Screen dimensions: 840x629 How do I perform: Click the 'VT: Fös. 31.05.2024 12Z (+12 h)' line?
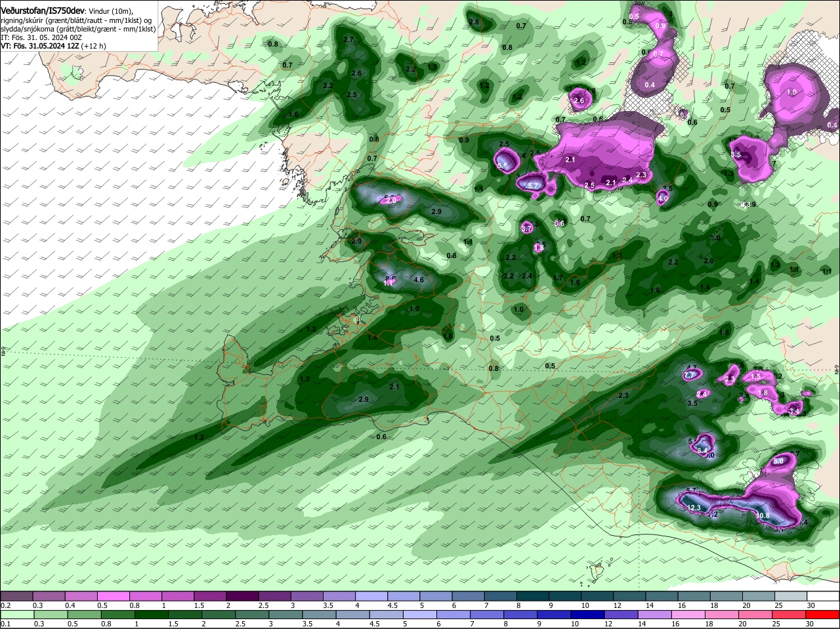(x=53, y=46)
